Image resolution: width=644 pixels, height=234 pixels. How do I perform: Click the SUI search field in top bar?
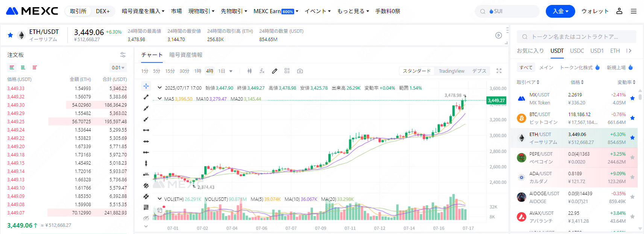tap(507, 11)
